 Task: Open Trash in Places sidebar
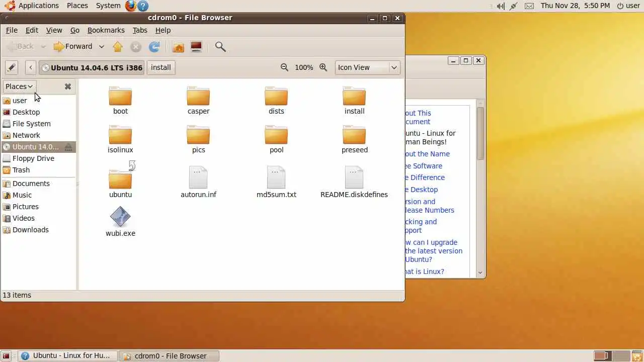(x=38, y=170)
